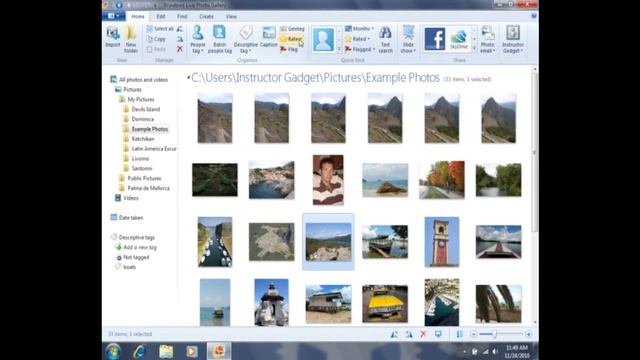640x360 pixels.
Task: Click Add a new tag link
Action: coord(140,247)
